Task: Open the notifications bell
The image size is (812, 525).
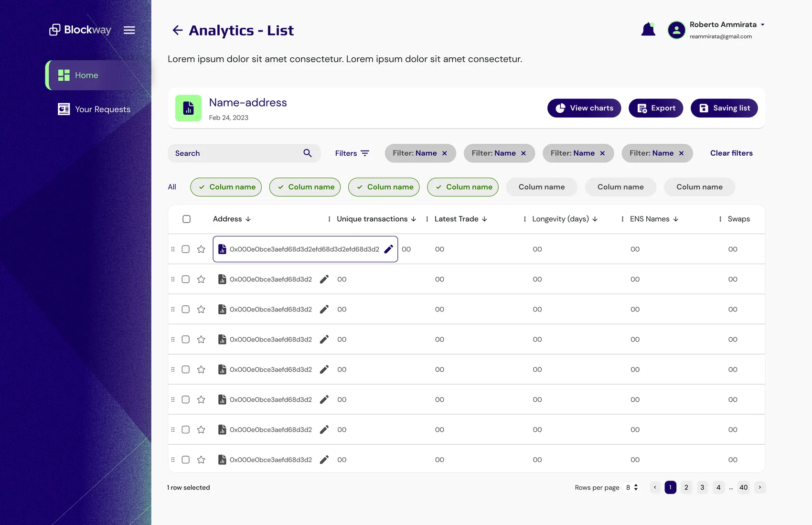Action: pyautogui.click(x=648, y=29)
